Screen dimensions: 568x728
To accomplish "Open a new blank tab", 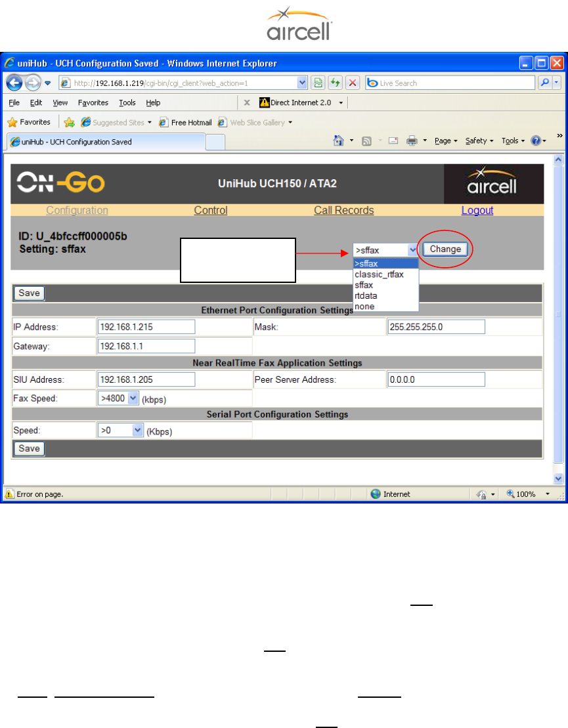I will [215, 142].
